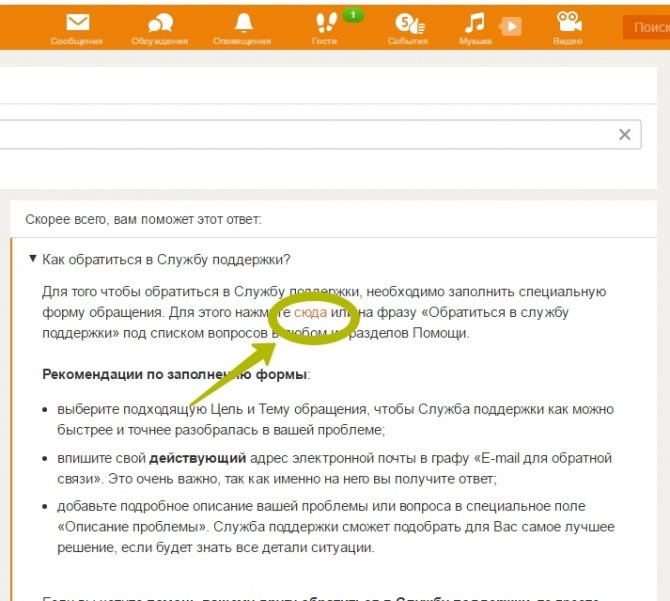The image size is (670, 601).
Task: Select the 'Обсуждения' menu label
Action: (x=160, y=41)
